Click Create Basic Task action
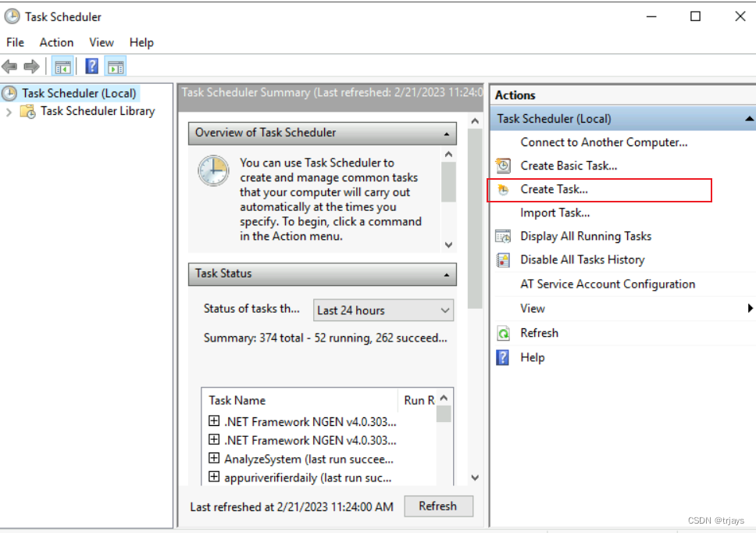 (569, 166)
